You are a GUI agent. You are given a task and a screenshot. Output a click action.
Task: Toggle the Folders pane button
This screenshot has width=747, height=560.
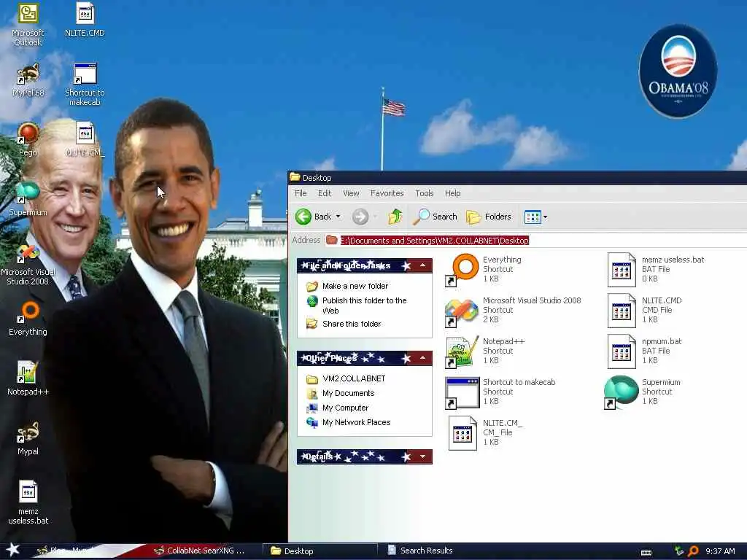tap(489, 217)
